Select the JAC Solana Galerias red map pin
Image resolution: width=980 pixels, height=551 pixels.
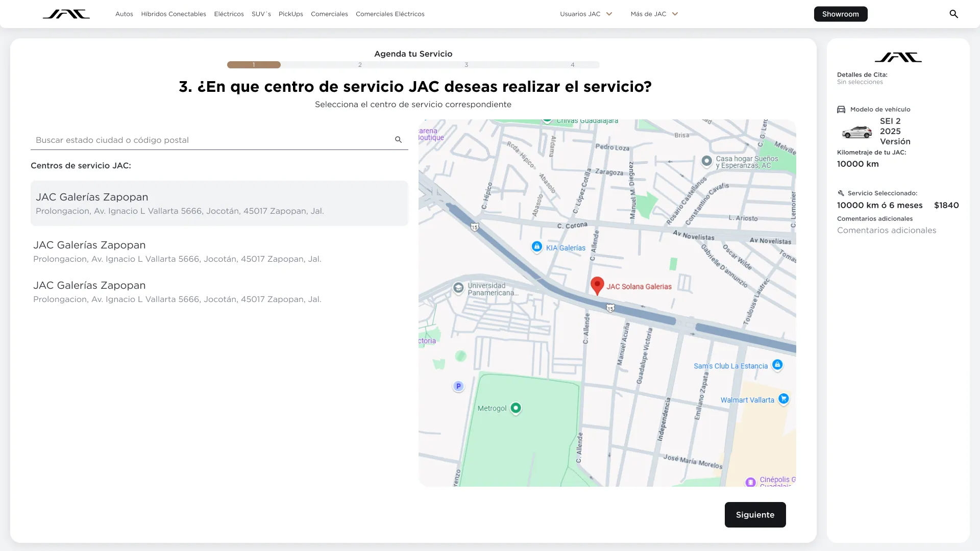coord(597,286)
